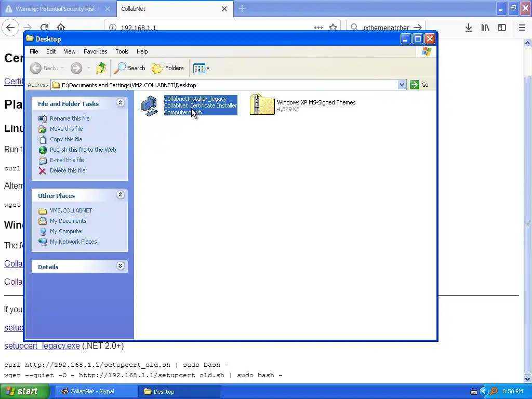Reload the browser page
532x399 pixels.
click(x=45, y=28)
